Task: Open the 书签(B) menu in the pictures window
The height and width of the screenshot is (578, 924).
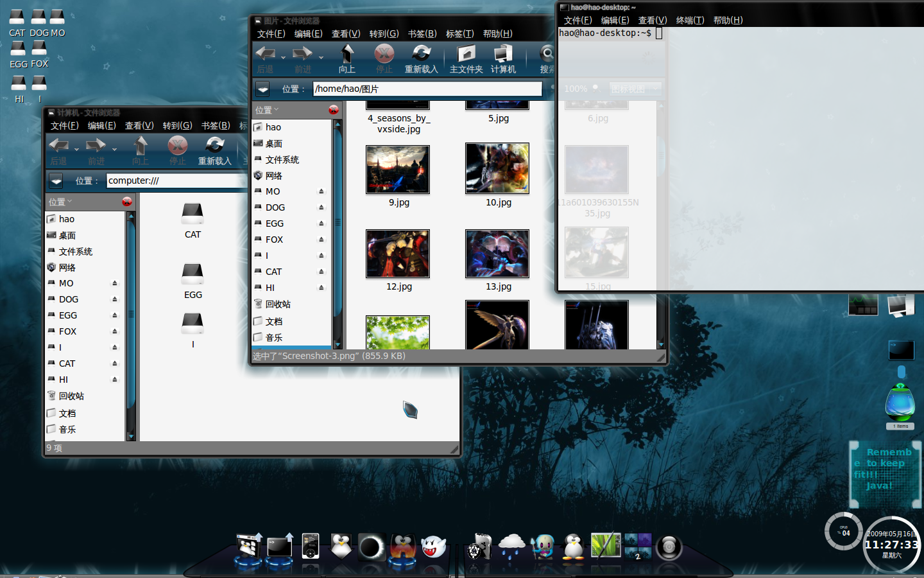Action: [x=422, y=33]
